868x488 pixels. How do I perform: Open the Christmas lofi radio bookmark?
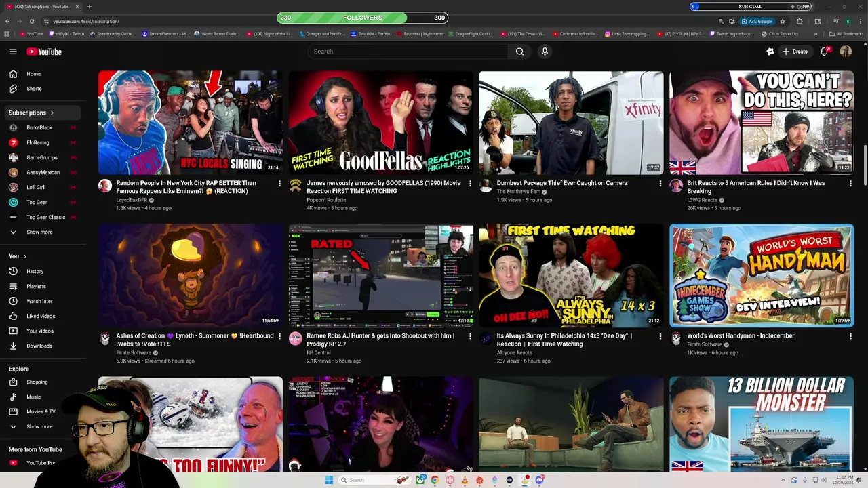pos(575,33)
